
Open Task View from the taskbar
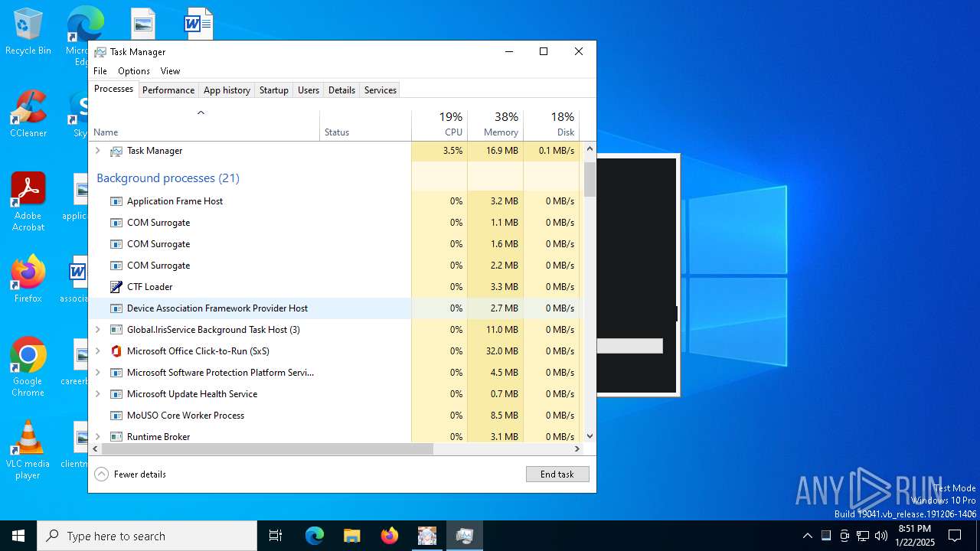click(x=276, y=536)
